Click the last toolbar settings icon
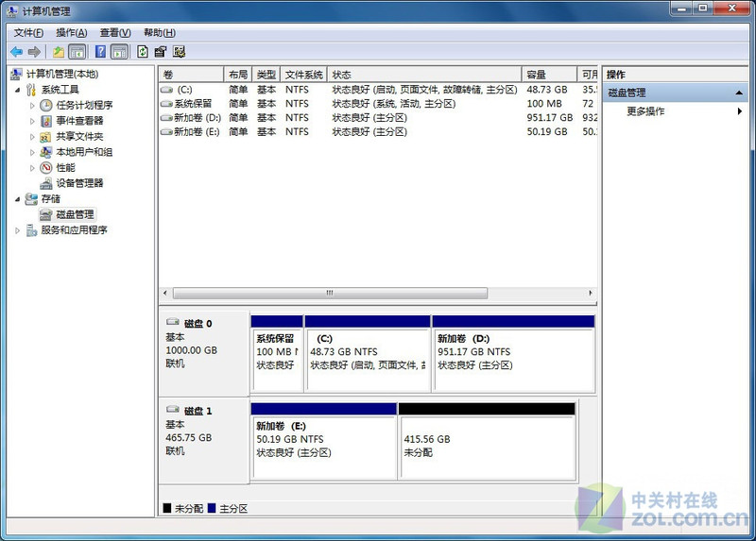This screenshot has height=541, width=756. (x=179, y=52)
